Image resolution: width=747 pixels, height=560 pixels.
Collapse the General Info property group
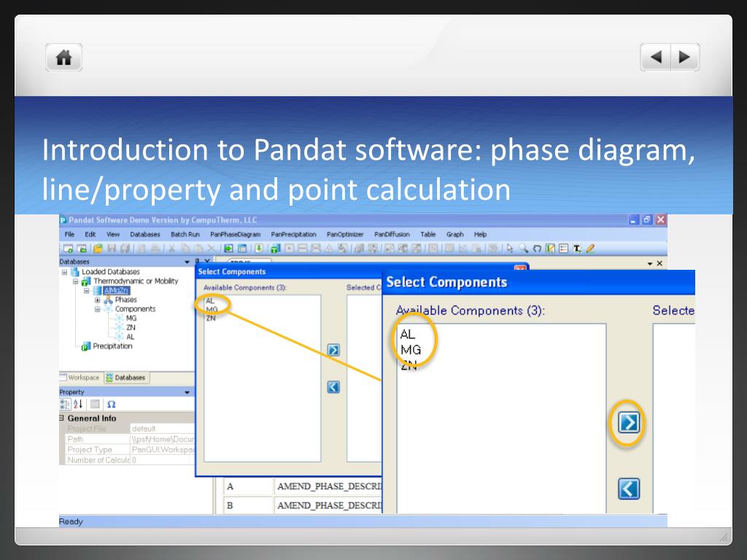click(61, 418)
